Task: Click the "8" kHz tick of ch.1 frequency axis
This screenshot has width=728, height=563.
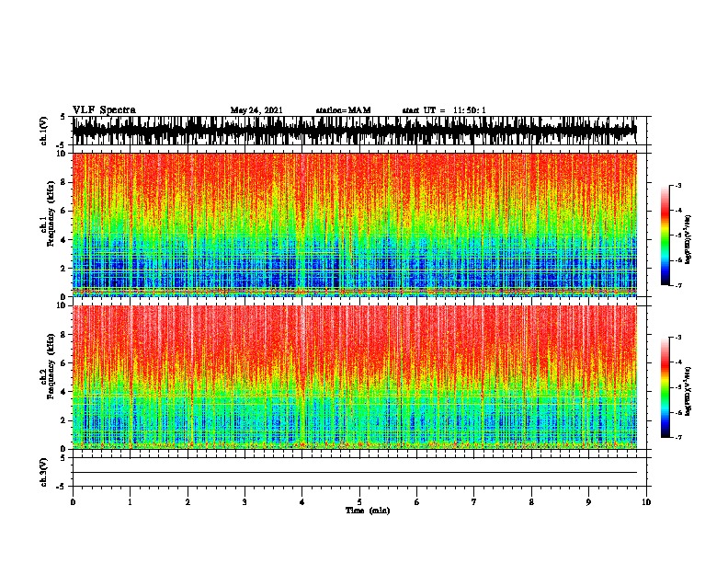Action: pos(63,182)
